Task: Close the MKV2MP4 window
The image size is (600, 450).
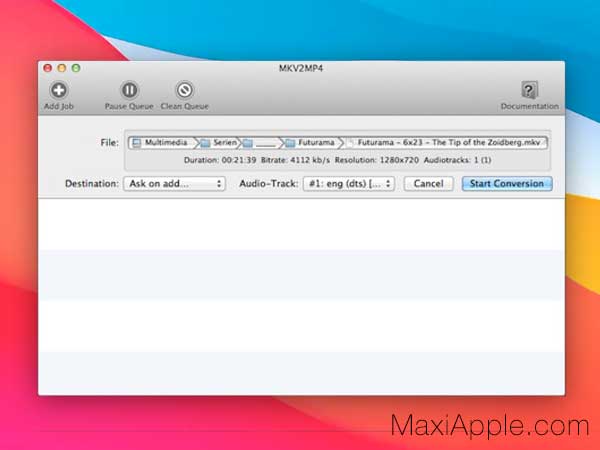Action: pos(48,68)
